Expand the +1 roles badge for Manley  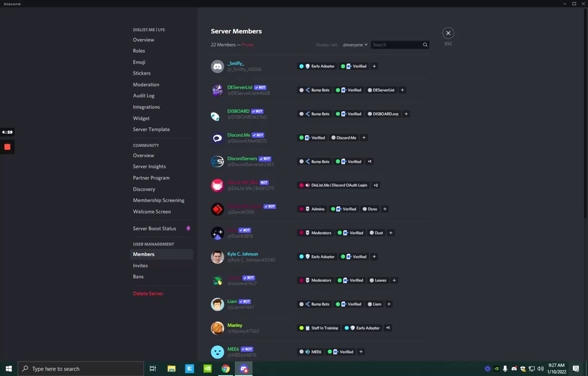pos(388,328)
